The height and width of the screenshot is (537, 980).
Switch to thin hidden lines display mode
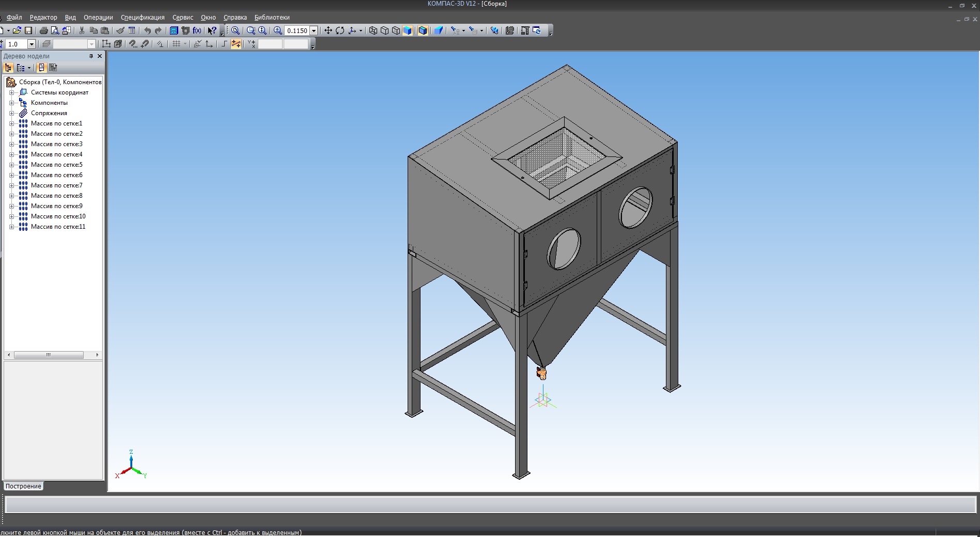(396, 30)
